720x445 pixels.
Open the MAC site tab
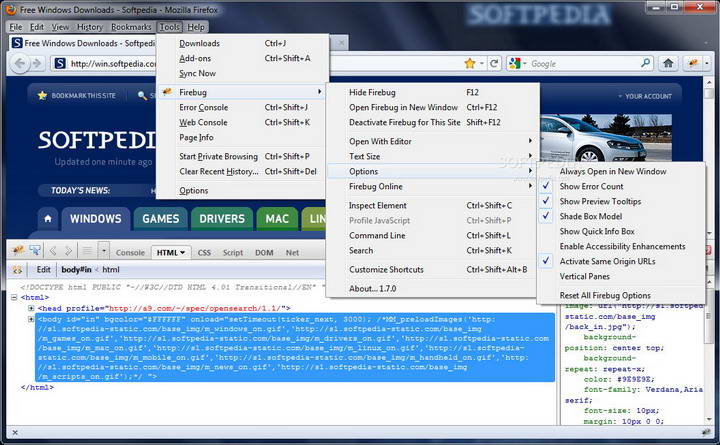click(x=277, y=219)
